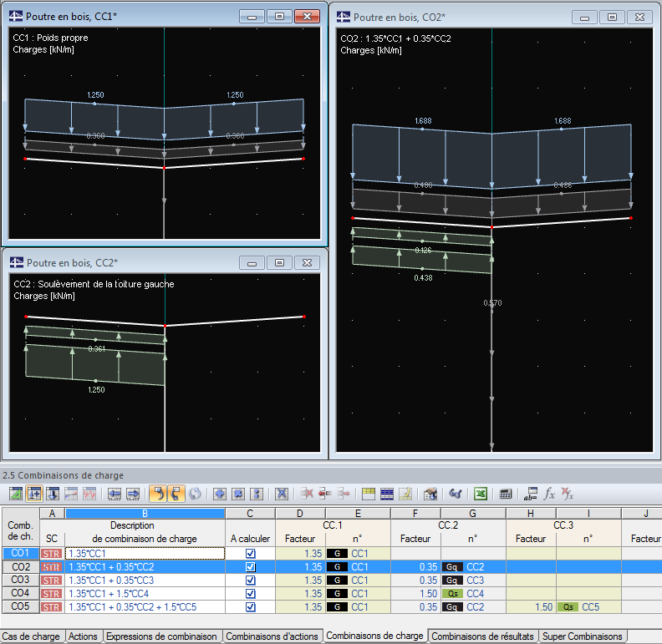Click the blue vertical dots table icon
Image resolution: width=662 pixels, height=644 pixels.
(x=257, y=494)
